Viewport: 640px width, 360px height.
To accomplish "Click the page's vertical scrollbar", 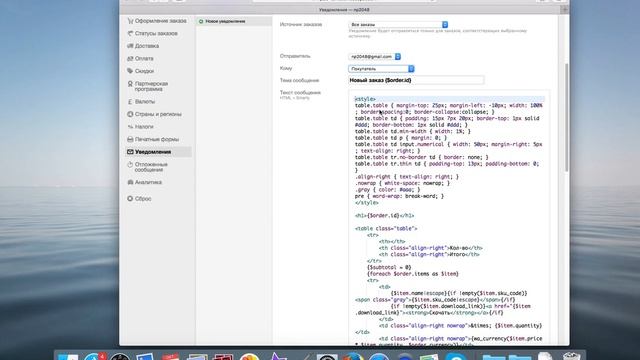I will tap(566, 118).
